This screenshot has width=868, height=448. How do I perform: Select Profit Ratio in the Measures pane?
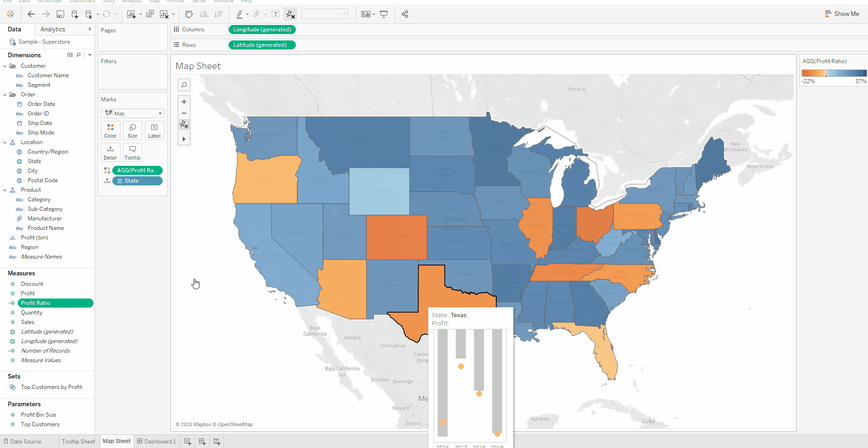click(55, 303)
